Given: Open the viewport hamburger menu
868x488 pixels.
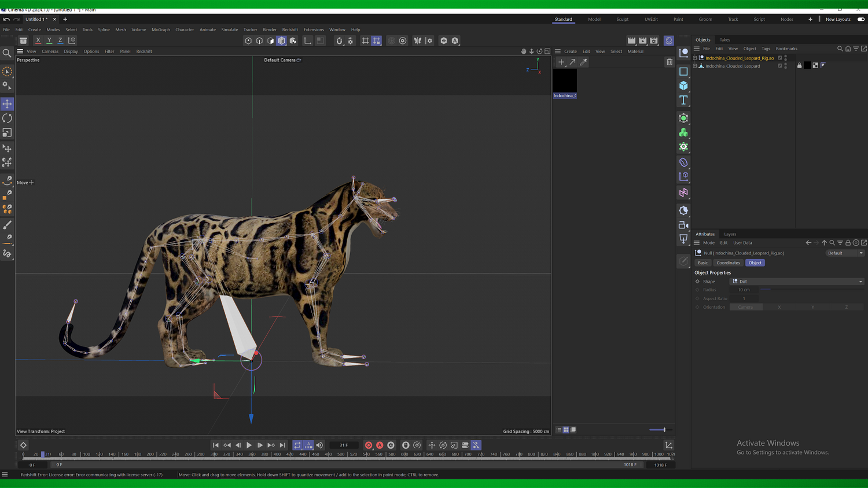Looking at the screenshot, I should click(x=20, y=51).
